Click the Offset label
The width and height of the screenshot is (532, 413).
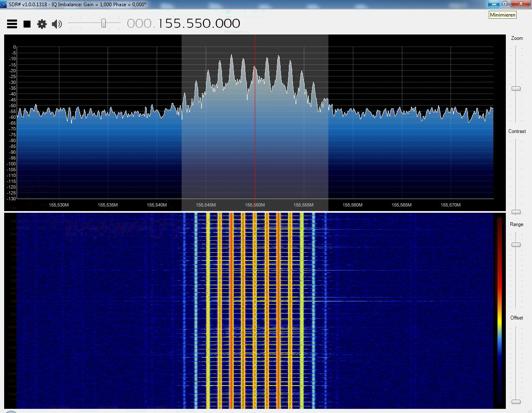pos(517,318)
